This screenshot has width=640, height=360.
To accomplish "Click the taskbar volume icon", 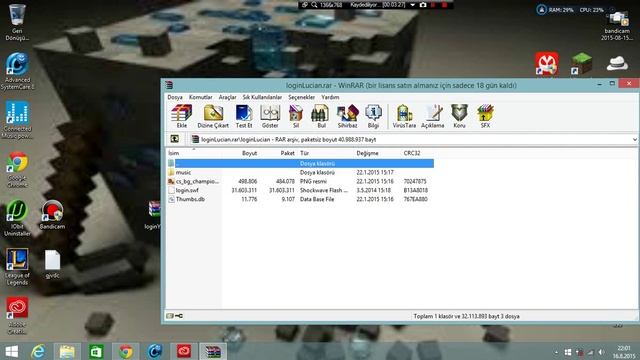I will [601, 352].
